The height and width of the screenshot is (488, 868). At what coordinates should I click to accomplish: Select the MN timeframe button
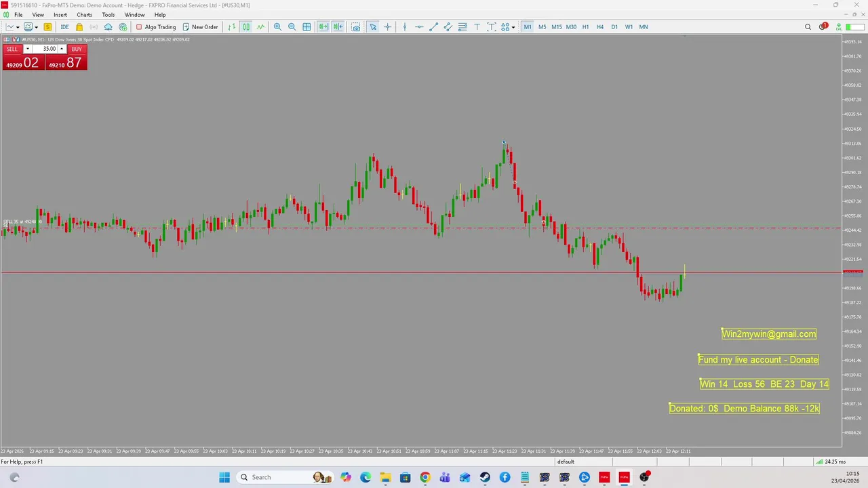click(643, 27)
